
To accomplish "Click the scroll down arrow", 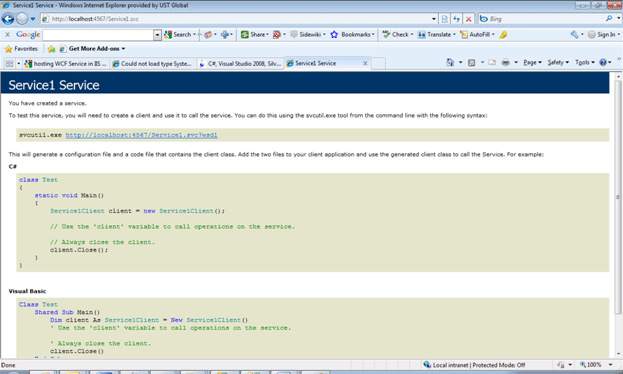I will [x=618, y=354].
